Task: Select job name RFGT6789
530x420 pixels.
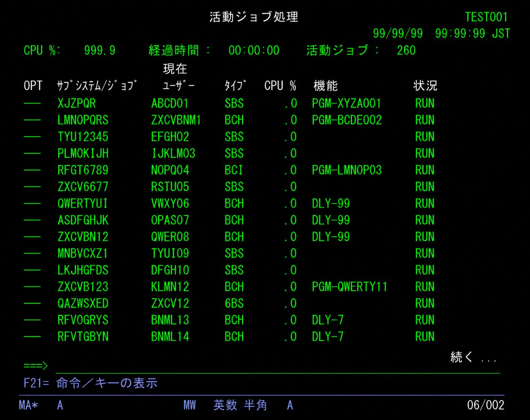Action: pyautogui.click(x=83, y=170)
